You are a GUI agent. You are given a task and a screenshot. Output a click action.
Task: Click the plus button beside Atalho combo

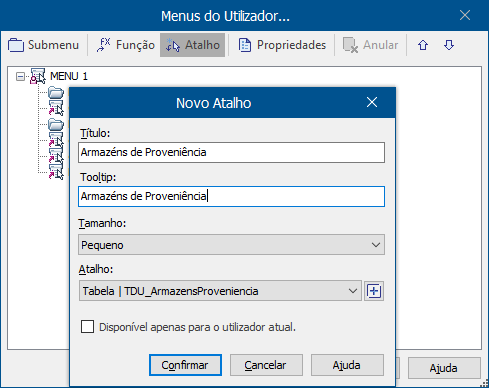pyautogui.click(x=374, y=291)
